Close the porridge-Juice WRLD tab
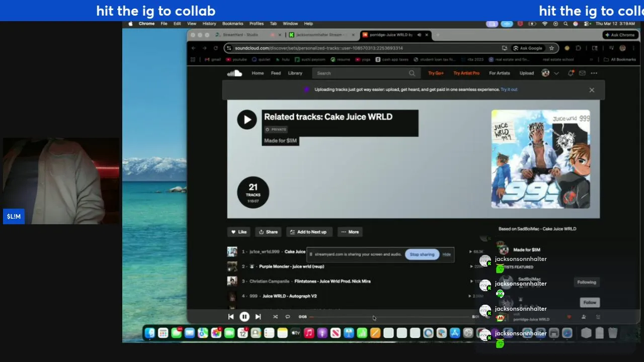644x362 pixels. [x=427, y=35]
